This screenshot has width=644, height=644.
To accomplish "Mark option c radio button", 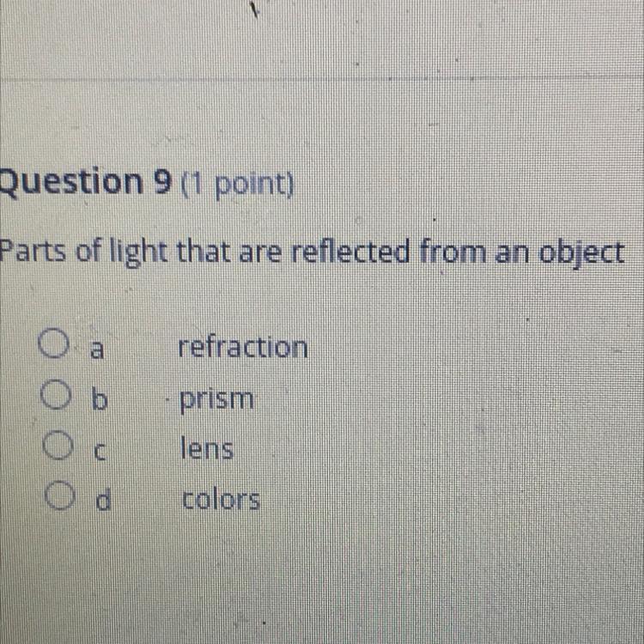I will (58, 445).
